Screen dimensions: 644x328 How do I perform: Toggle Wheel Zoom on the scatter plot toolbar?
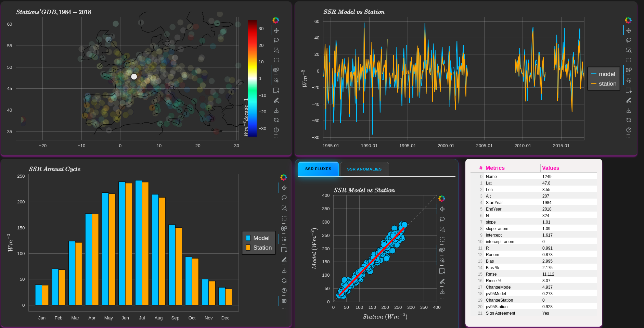442,250
